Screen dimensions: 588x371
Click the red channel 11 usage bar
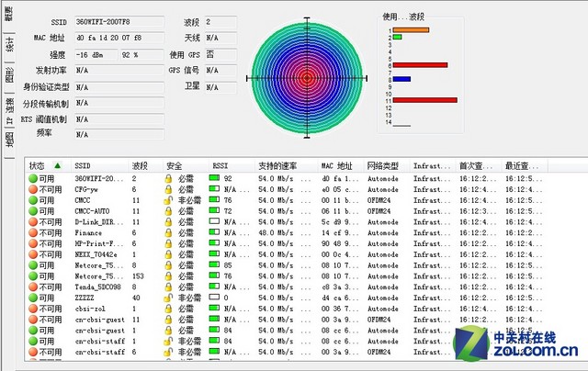(424, 100)
